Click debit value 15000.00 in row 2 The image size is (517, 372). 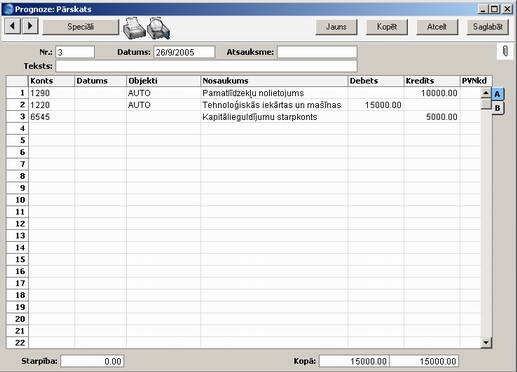tap(376, 105)
